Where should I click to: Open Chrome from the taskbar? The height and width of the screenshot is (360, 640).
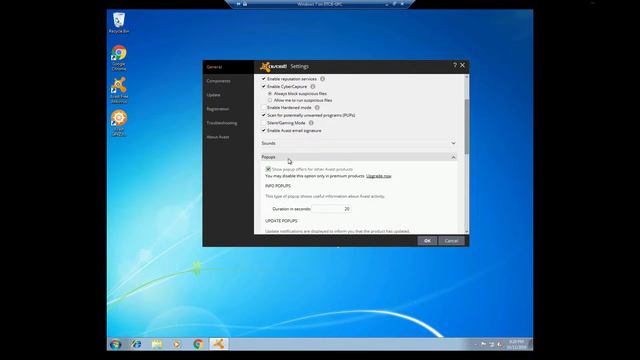tap(198, 344)
